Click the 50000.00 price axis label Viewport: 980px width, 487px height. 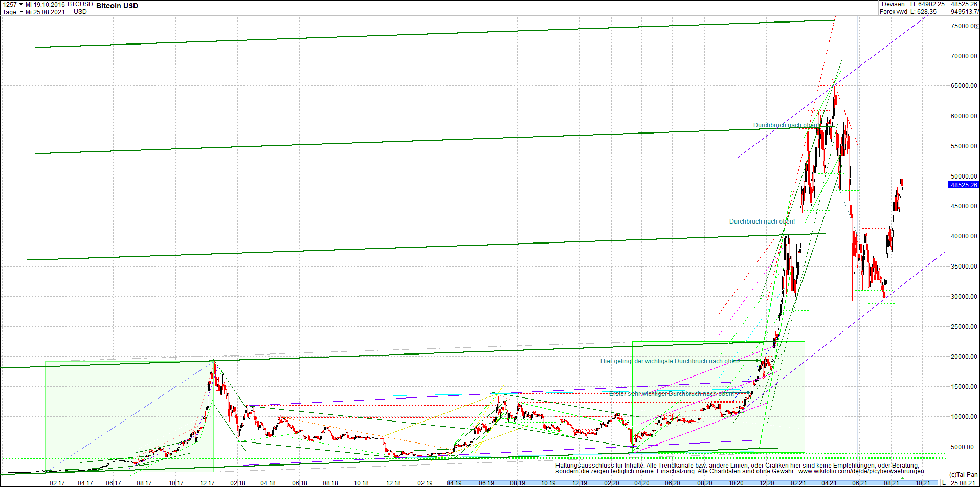click(964, 176)
